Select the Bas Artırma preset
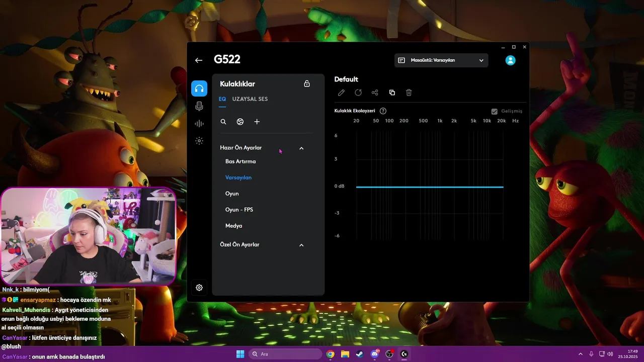644x362 pixels. (x=240, y=161)
